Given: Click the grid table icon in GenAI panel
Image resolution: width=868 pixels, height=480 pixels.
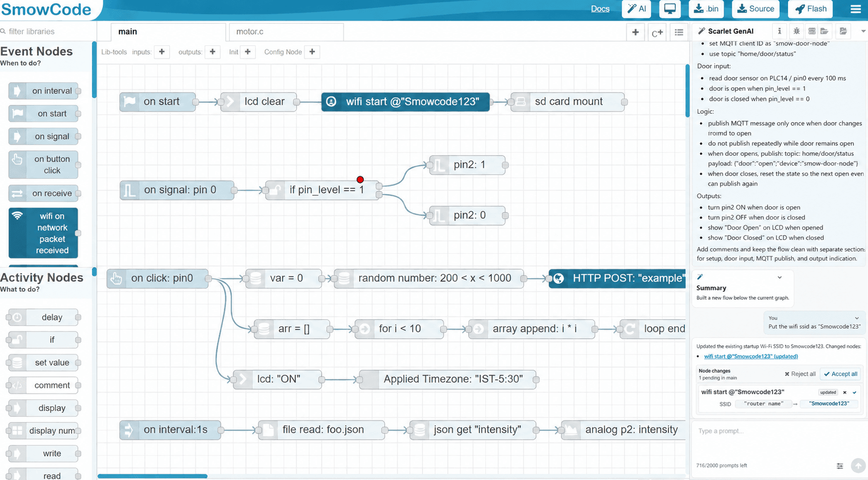Looking at the screenshot, I should [812, 31].
